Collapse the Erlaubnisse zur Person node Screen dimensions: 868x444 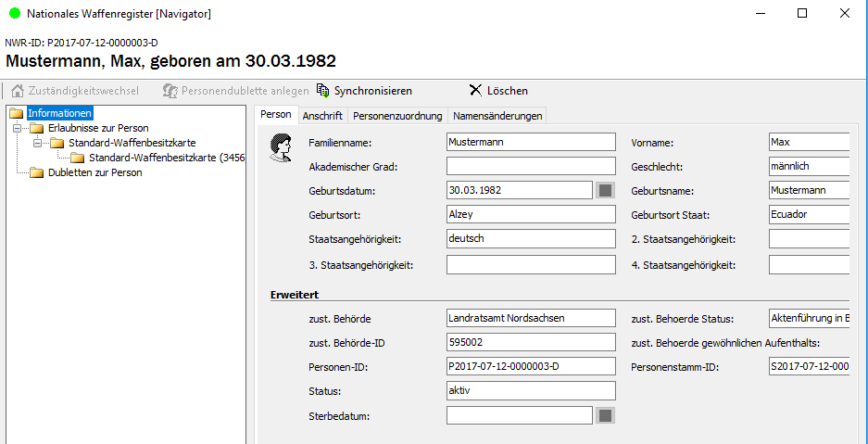[17, 128]
